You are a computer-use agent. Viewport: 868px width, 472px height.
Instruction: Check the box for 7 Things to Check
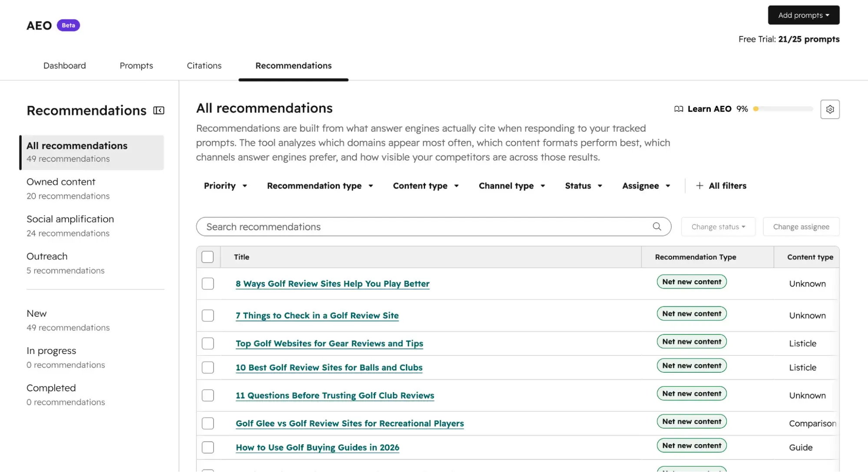[208, 315]
